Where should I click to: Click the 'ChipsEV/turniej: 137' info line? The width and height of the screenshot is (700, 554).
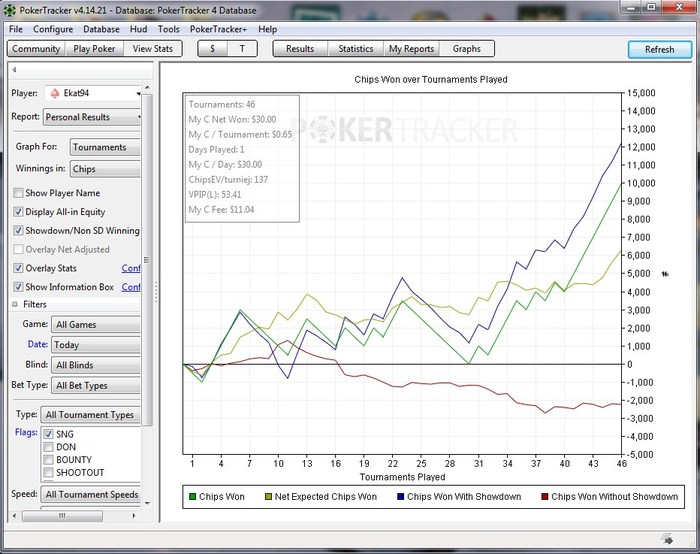(x=228, y=179)
